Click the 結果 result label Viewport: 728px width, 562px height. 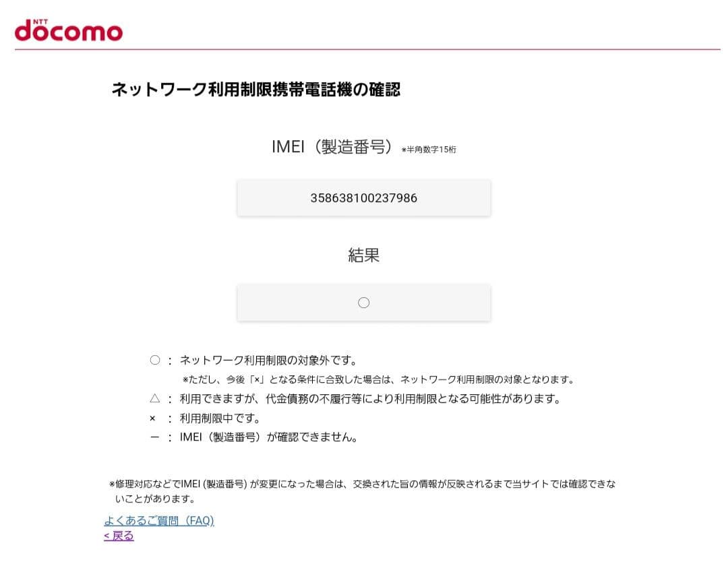click(364, 255)
